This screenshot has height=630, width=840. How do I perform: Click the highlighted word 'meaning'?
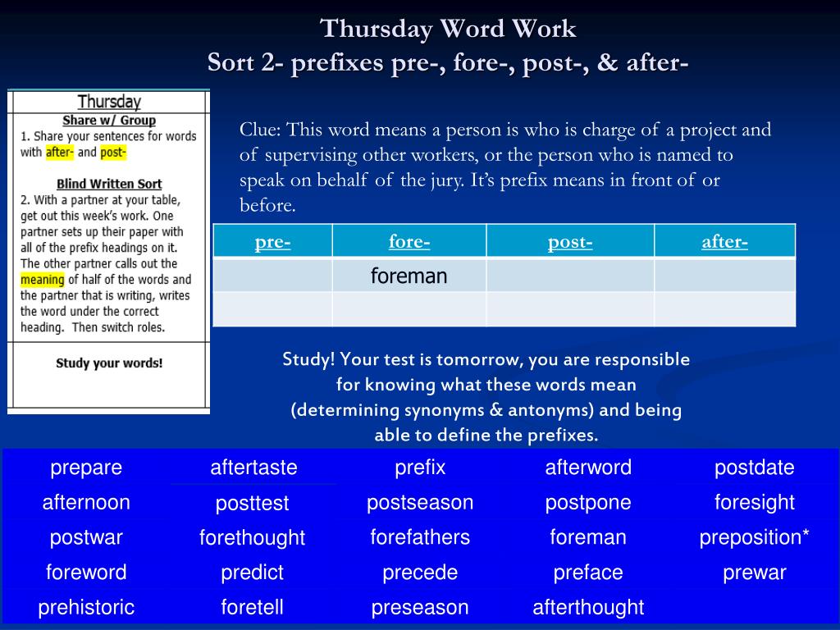pos(43,280)
